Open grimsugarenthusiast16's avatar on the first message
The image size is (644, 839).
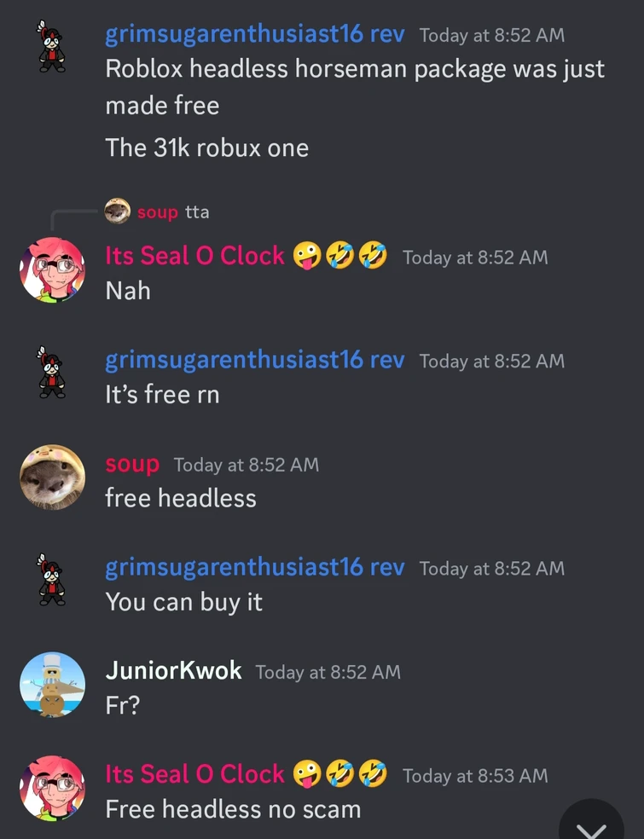[x=52, y=47]
